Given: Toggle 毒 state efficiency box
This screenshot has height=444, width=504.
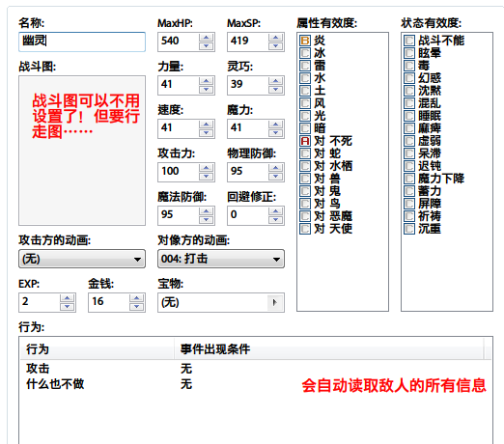Looking at the screenshot, I should (409, 66).
